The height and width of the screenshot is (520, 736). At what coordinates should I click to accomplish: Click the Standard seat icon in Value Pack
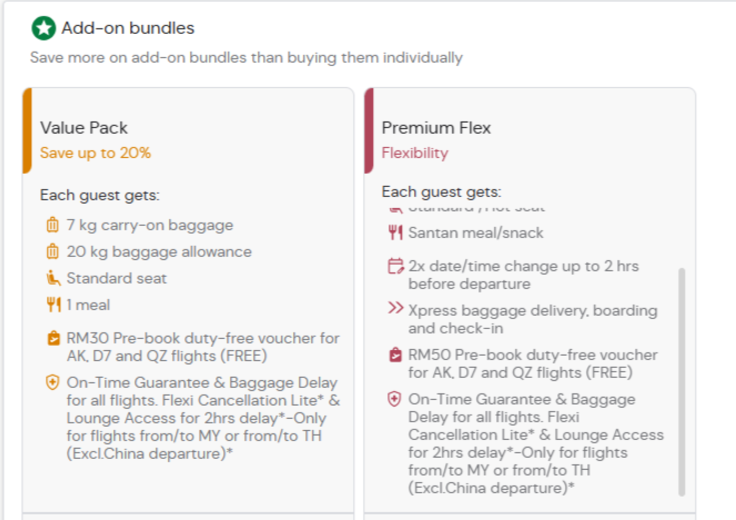click(x=53, y=278)
